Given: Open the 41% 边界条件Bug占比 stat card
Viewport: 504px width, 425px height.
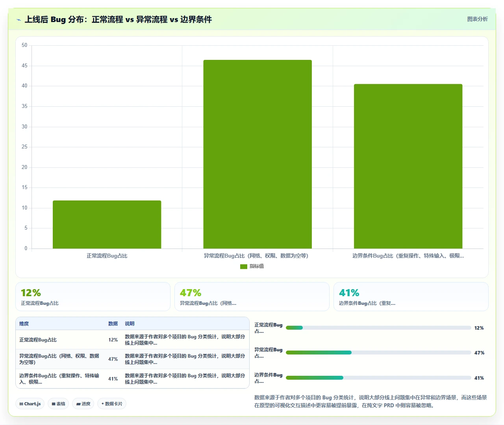Looking at the screenshot, I should 411,297.
